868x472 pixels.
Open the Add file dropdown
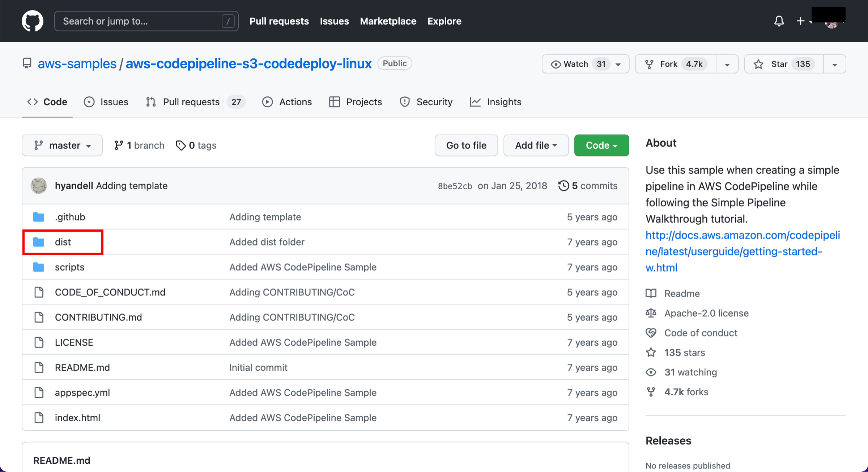click(x=536, y=145)
